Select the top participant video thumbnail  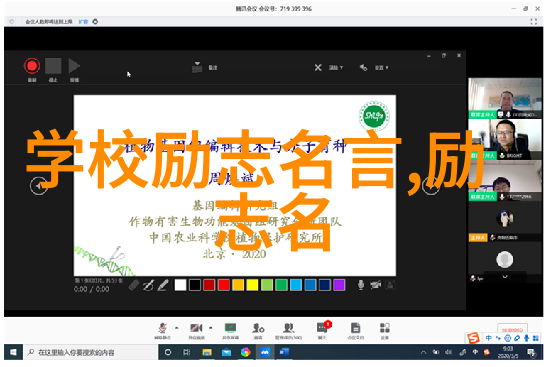click(x=505, y=98)
